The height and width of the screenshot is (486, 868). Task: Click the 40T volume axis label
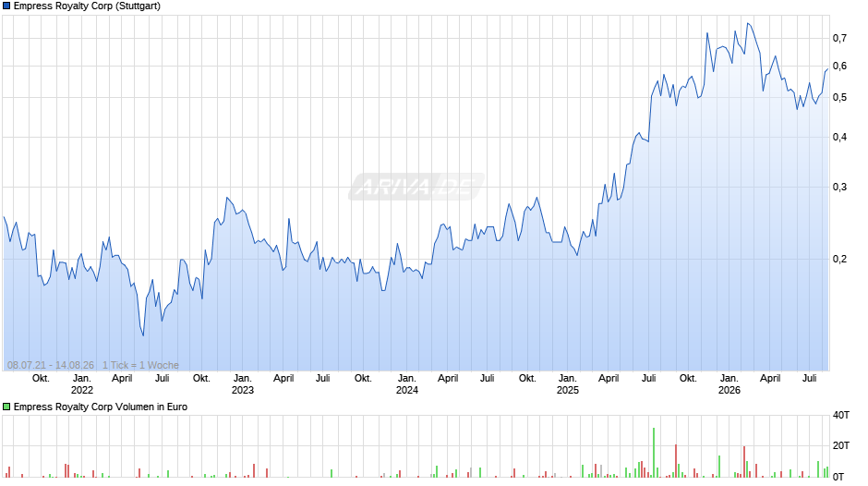tap(841, 415)
